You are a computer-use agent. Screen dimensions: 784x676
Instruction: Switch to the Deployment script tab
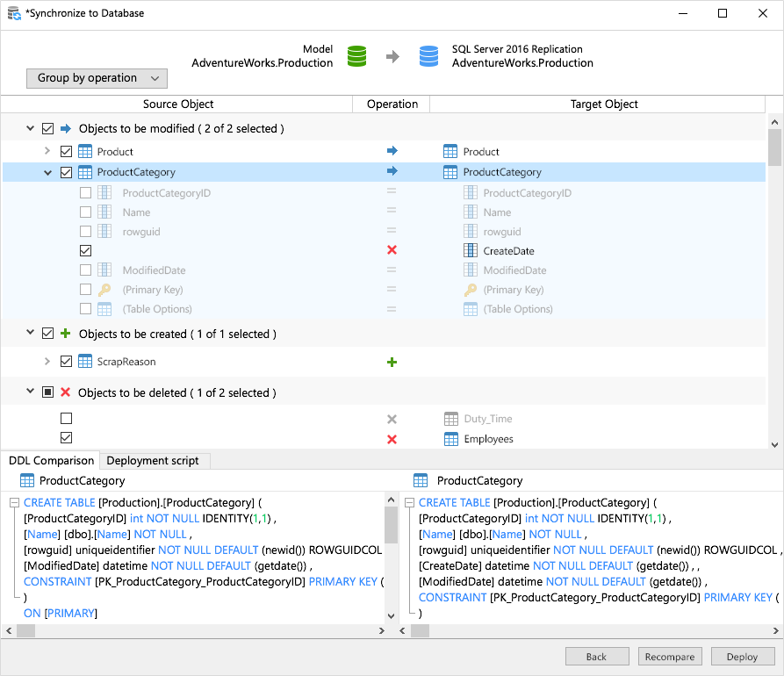tap(153, 460)
